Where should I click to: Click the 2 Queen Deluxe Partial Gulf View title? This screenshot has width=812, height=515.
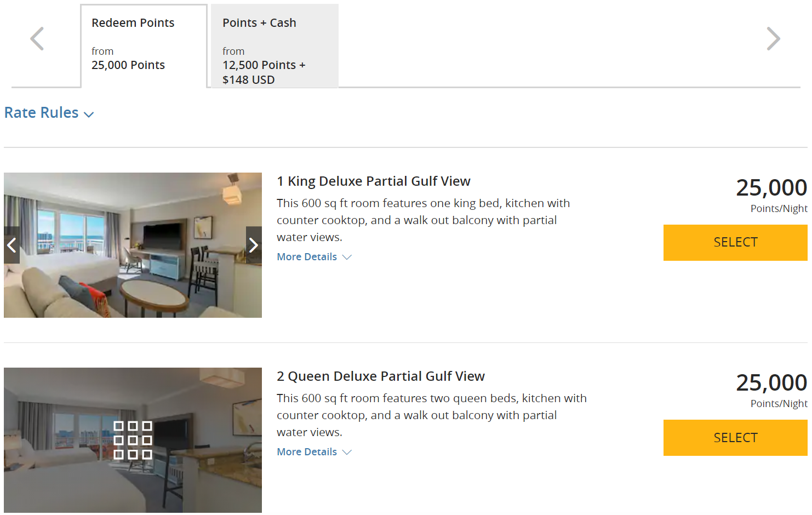pyautogui.click(x=380, y=376)
